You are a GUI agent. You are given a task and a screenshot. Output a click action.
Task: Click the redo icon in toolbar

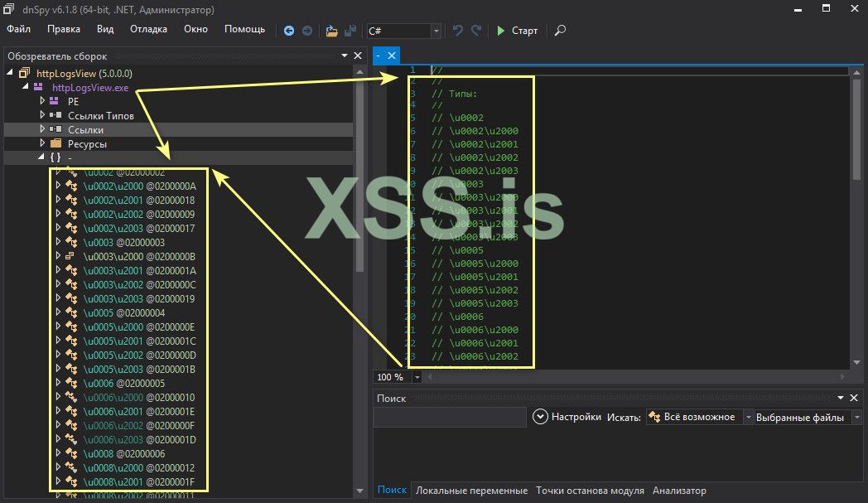coord(476,31)
